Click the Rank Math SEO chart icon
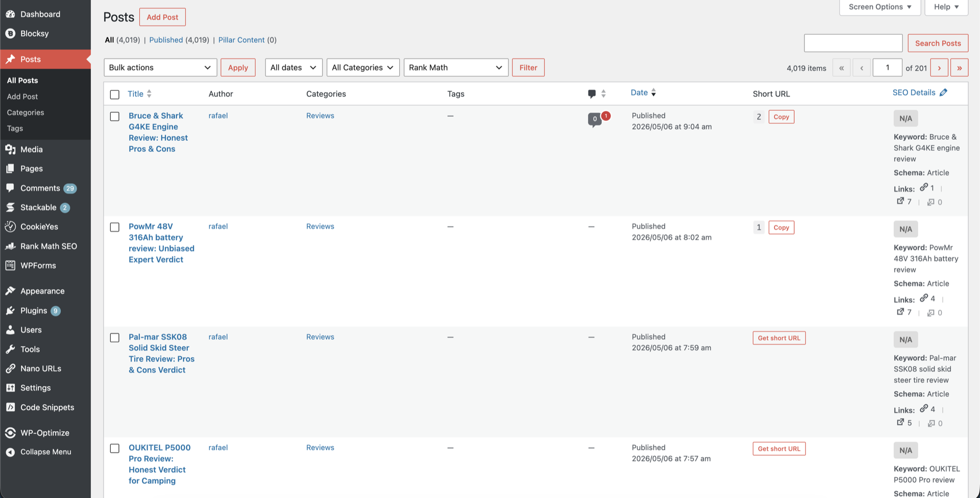The image size is (980, 498). point(10,246)
